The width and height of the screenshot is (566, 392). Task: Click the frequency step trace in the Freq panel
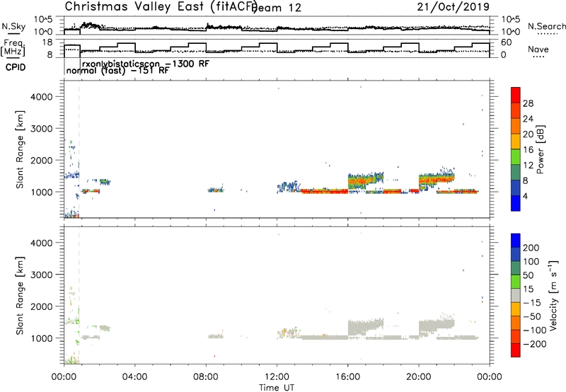point(277,47)
